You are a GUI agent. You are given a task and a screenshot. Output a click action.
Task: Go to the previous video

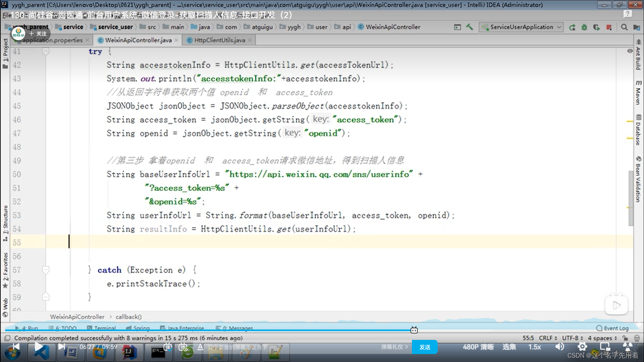coord(16,347)
